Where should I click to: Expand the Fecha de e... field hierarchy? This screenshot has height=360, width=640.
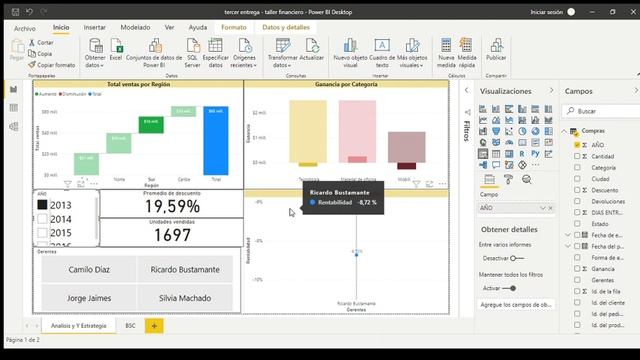pyautogui.click(x=568, y=235)
